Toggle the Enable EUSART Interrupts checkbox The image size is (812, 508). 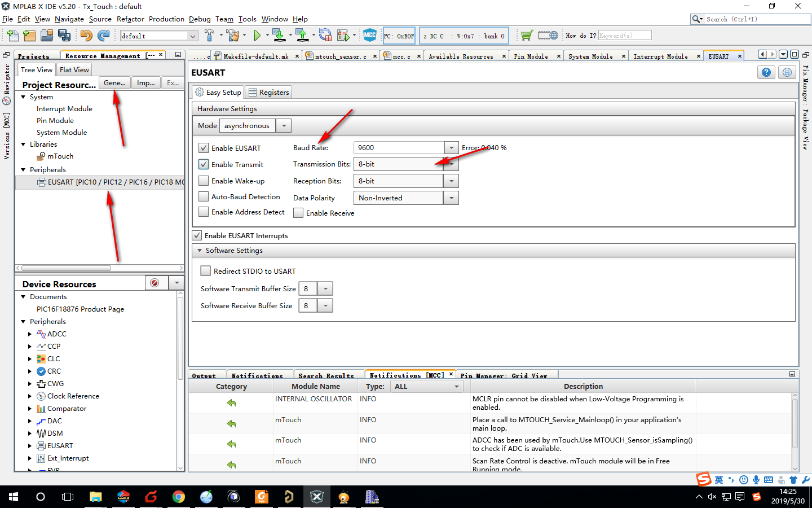coord(197,235)
